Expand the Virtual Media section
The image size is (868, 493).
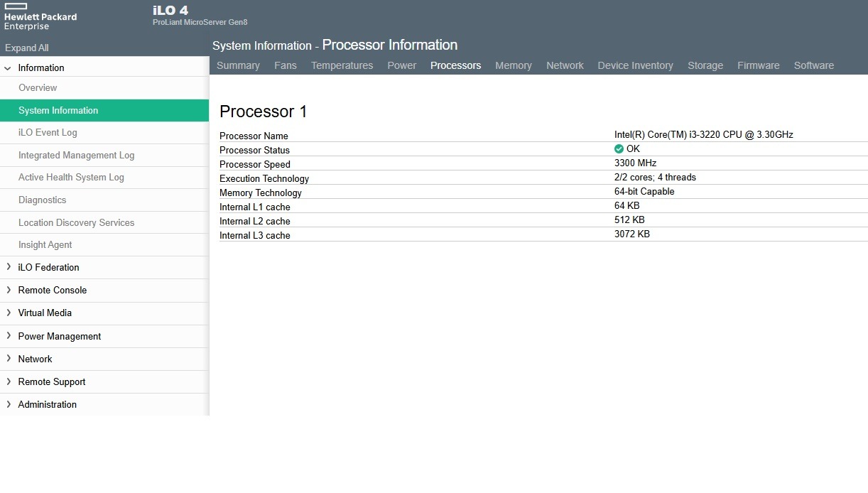(x=9, y=313)
